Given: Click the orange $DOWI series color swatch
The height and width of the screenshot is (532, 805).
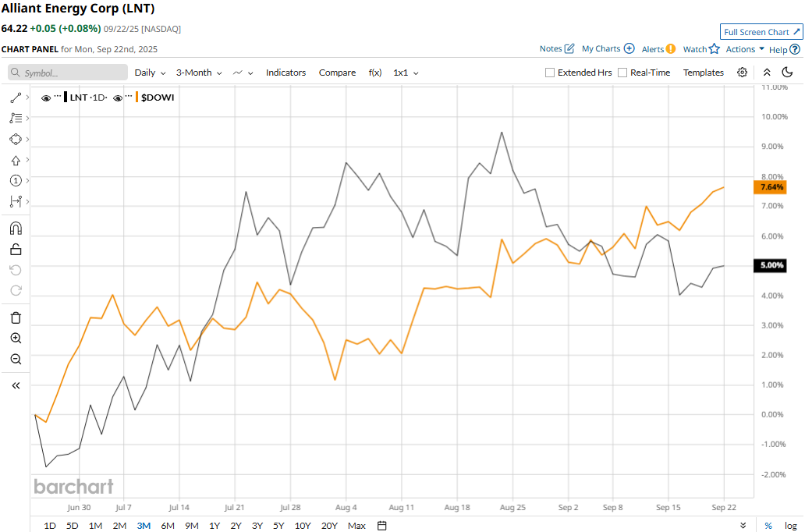Looking at the screenshot, I should pos(137,97).
